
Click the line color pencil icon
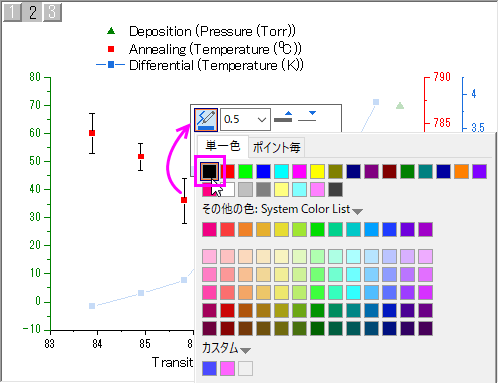click(206, 120)
